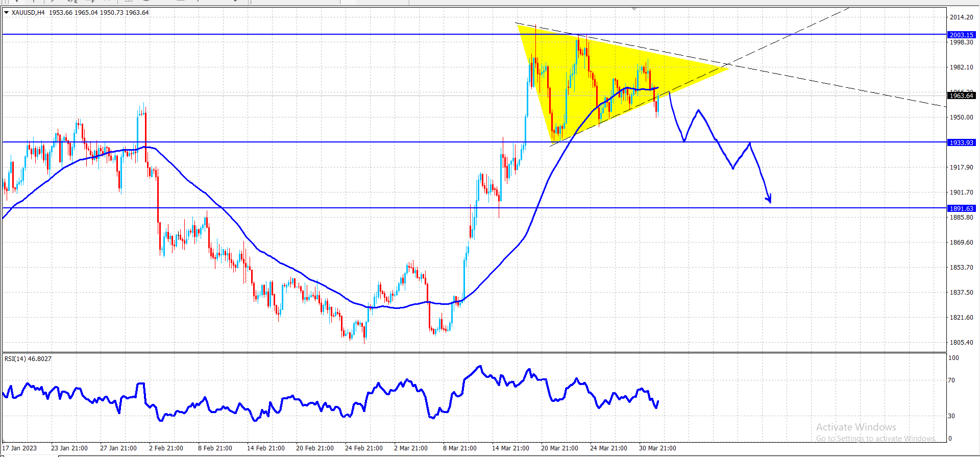The image size is (980, 457).
Task: Select the 1933.93 horizontal line price tag
Action: pyautogui.click(x=962, y=142)
